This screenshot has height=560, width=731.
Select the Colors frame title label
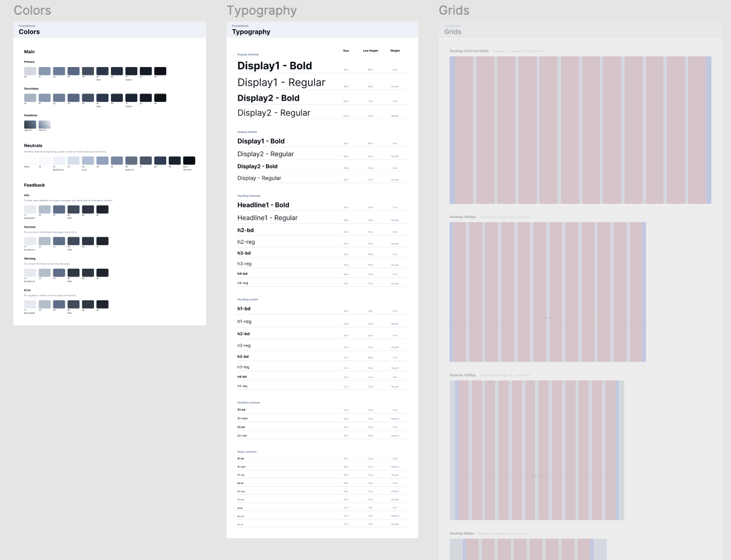(32, 10)
